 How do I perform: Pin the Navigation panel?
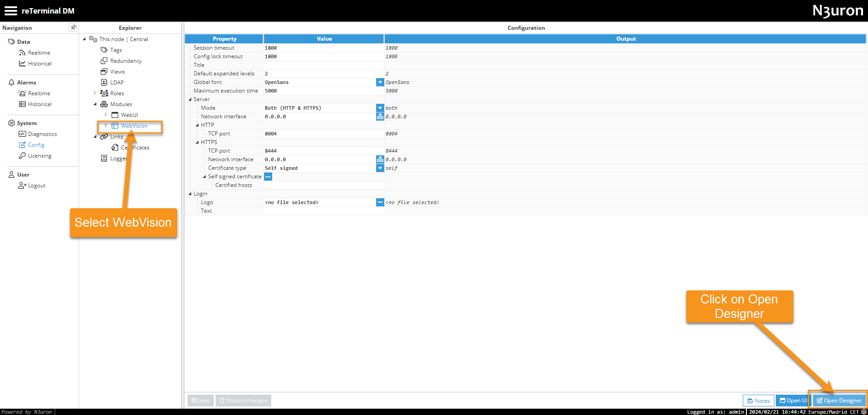click(73, 28)
